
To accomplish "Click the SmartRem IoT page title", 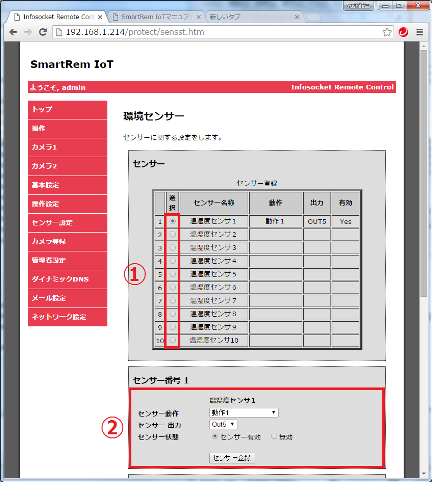I will 72,64.
